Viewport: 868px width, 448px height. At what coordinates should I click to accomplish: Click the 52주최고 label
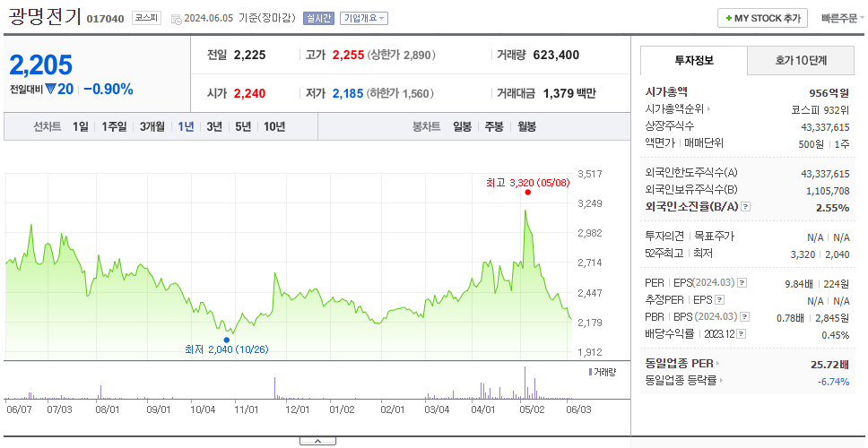(664, 254)
